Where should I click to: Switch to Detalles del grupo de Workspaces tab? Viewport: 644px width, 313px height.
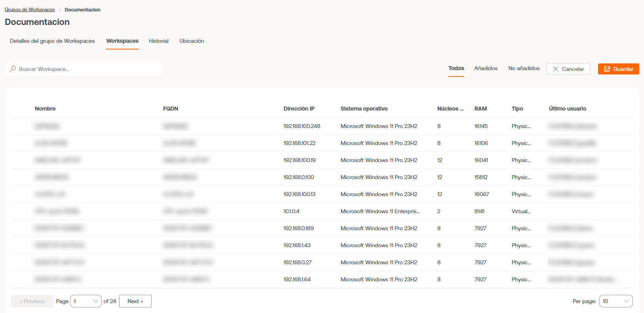52,41
